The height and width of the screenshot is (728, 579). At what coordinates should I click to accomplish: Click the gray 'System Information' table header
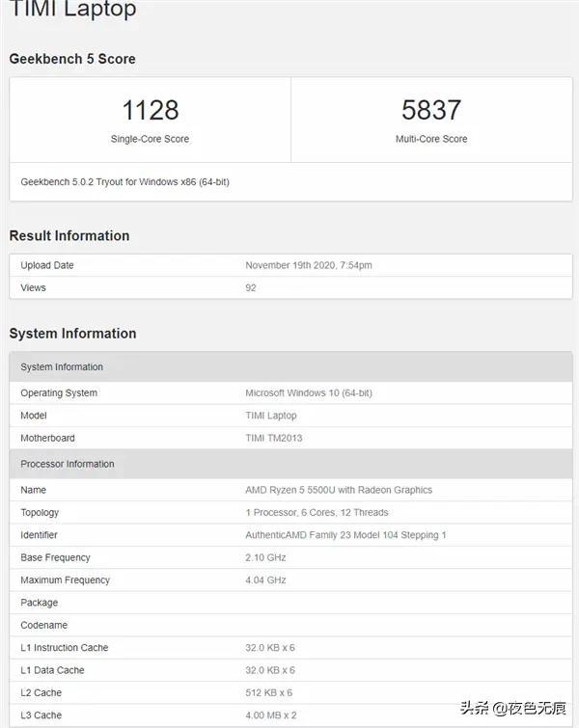(x=290, y=366)
